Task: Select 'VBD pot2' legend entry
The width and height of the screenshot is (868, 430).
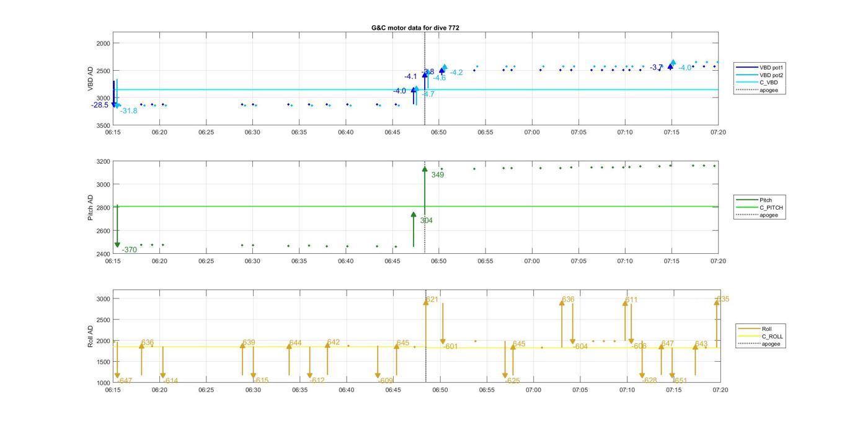Action: point(772,74)
